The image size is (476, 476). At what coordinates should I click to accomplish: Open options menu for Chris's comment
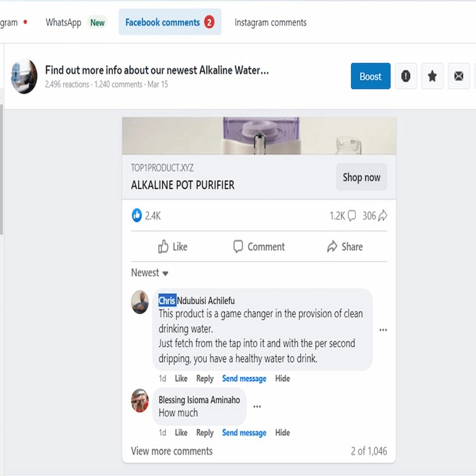click(383, 330)
